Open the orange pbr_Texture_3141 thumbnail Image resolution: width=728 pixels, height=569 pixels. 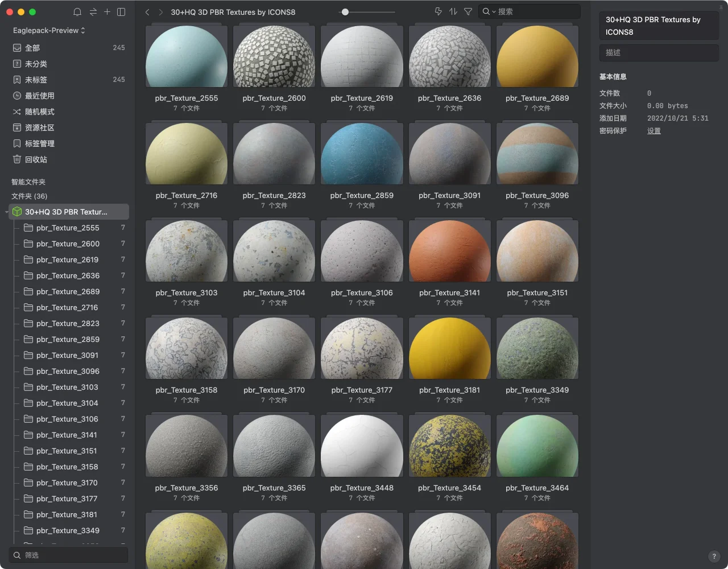pyautogui.click(x=449, y=251)
